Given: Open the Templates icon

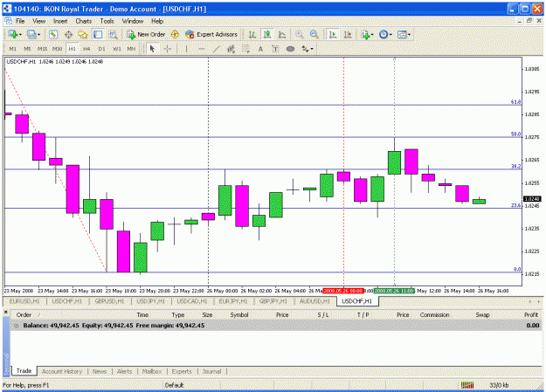Looking at the screenshot, I should click(x=402, y=34).
